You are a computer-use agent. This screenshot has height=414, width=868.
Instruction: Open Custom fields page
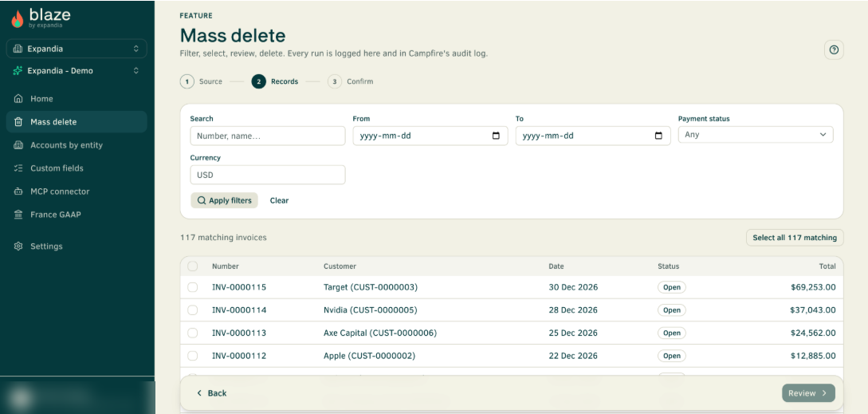tap(77, 168)
